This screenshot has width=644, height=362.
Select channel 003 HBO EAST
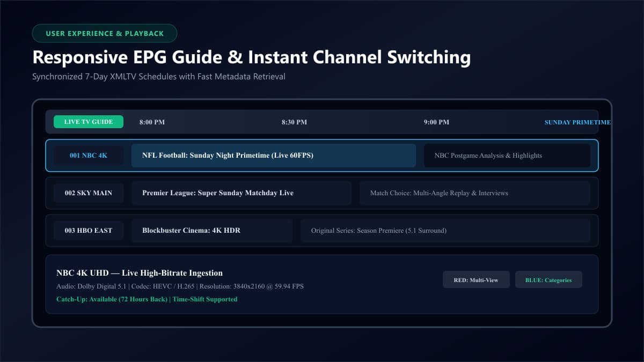coord(89,231)
